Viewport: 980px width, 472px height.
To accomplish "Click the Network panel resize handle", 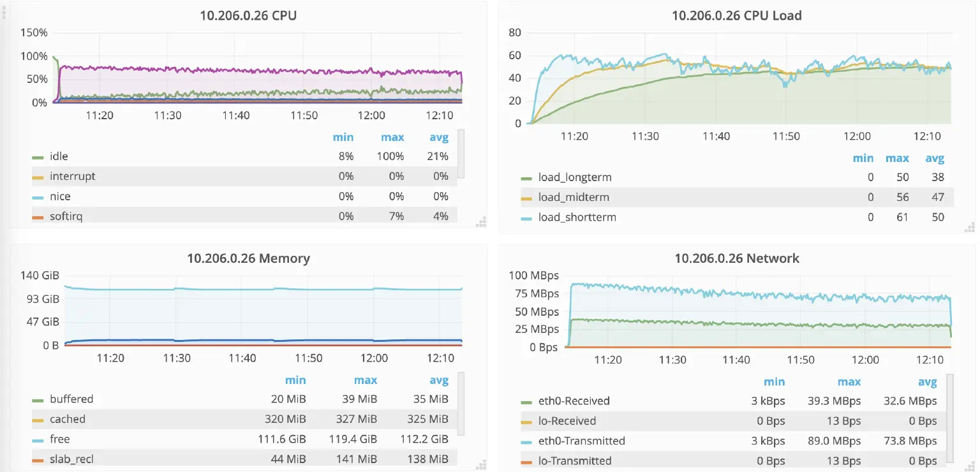I will click(970, 465).
